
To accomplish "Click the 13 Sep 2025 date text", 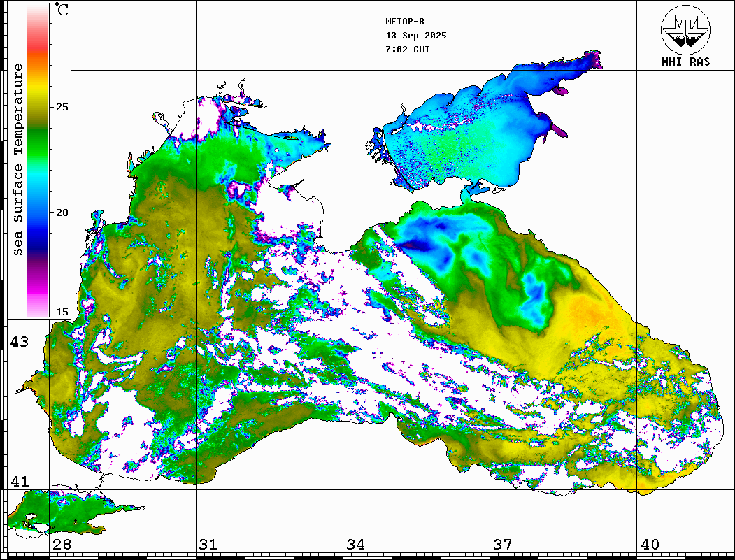I will [415, 36].
